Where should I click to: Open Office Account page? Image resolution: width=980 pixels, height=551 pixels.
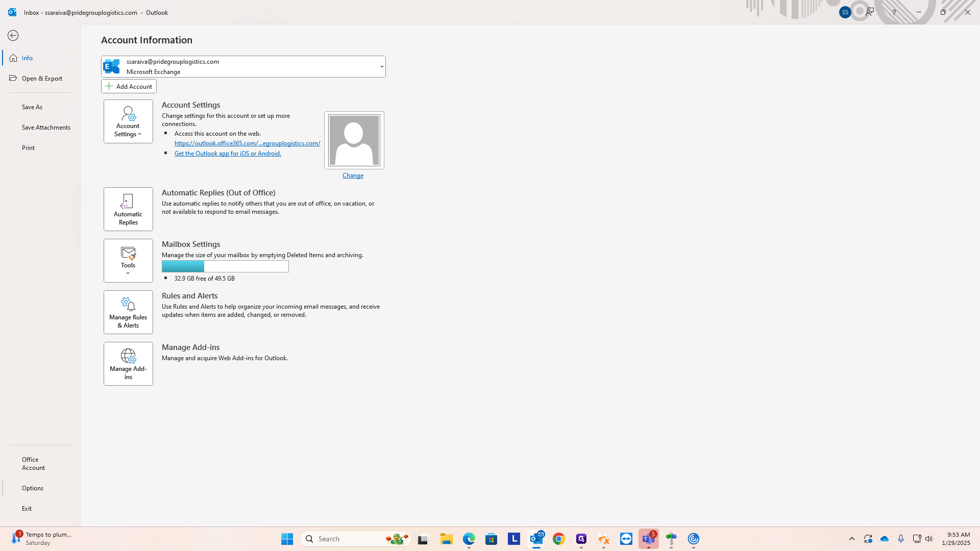[40, 464]
